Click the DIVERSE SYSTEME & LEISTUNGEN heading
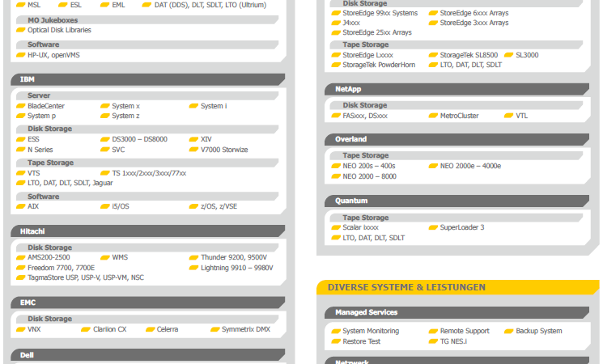This screenshot has height=364, width=603. tap(406, 287)
